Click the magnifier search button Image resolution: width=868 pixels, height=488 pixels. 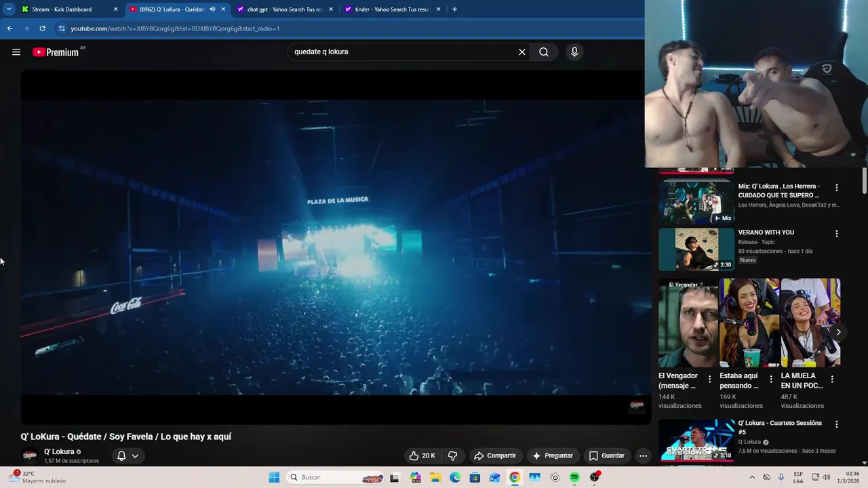pyautogui.click(x=544, y=52)
